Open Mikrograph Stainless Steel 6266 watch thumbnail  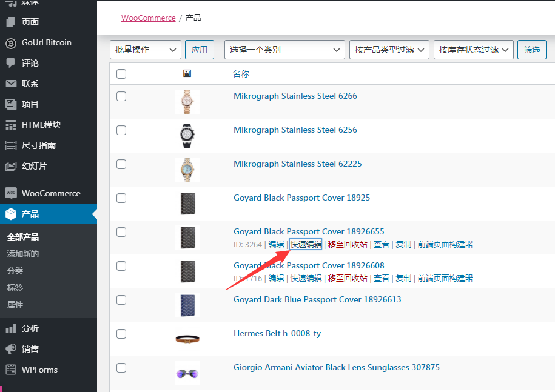(187, 102)
